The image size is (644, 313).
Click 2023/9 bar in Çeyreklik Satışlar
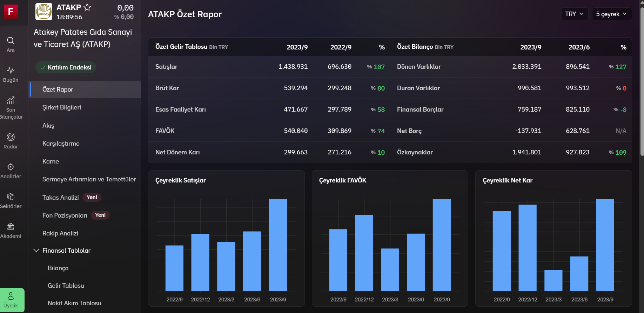click(x=278, y=245)
